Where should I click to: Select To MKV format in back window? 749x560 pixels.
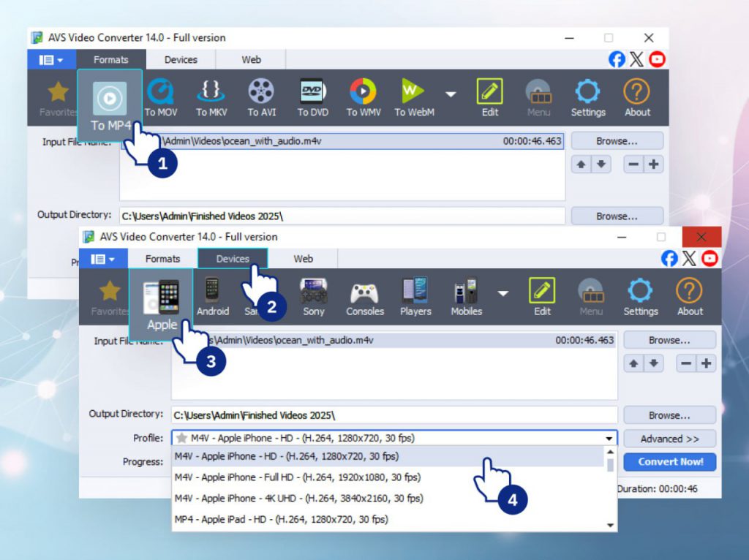click(211, 98)
